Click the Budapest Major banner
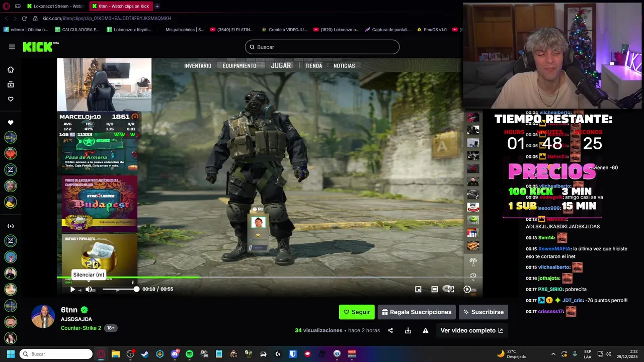Image resolution: width=644 pixels, height=362 pixels. (x=100, y=203)
